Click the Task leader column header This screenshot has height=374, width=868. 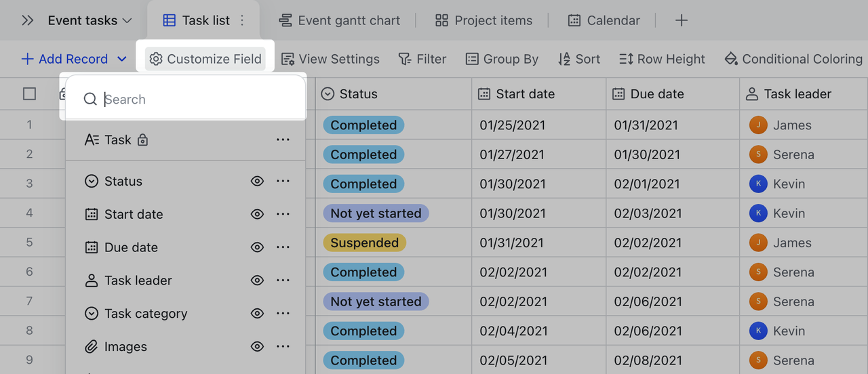pyautogui.click(x=804, y=93)
